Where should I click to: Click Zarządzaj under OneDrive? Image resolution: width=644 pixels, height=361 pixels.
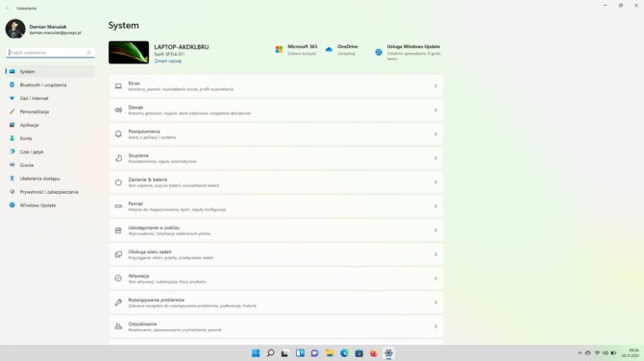(346, 54)
